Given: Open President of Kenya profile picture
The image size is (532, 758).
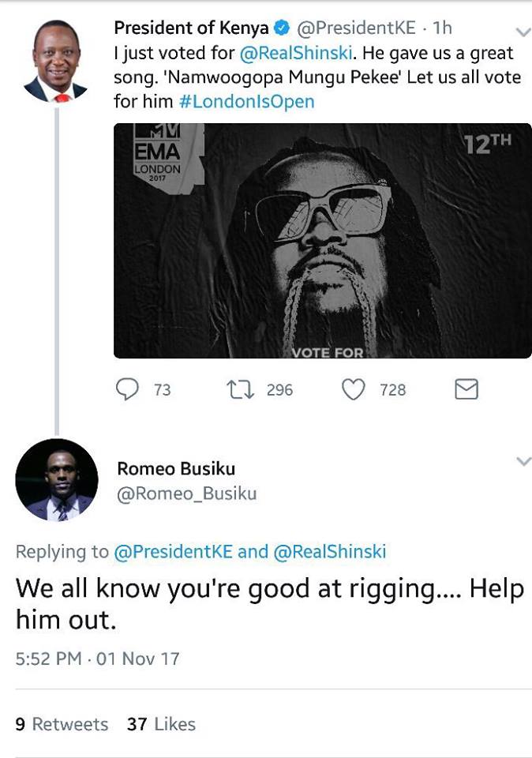Looking at the screenshot, I should (55, 61).
